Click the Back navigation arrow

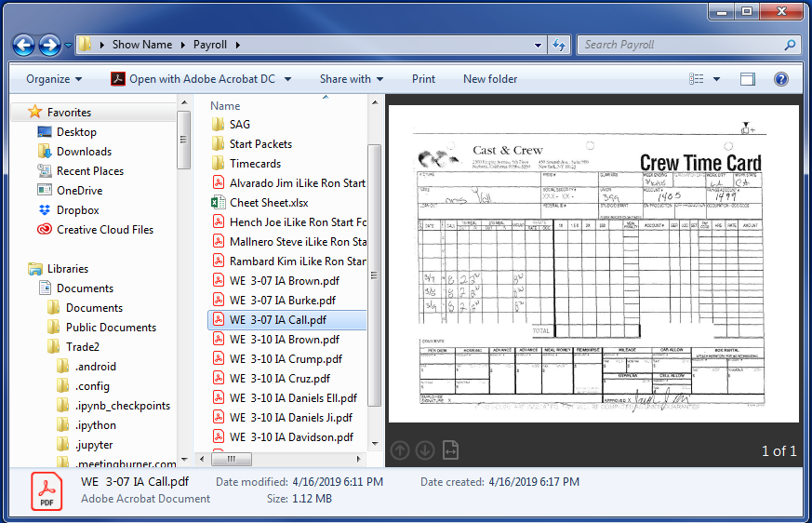pyautogui.click(x=24, y=45)
